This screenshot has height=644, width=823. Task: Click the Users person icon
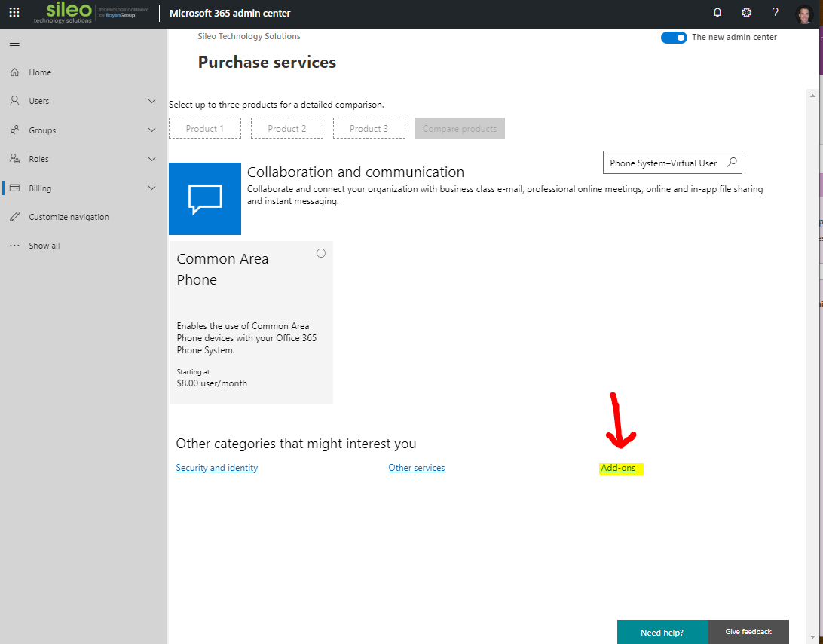point(15,101)
